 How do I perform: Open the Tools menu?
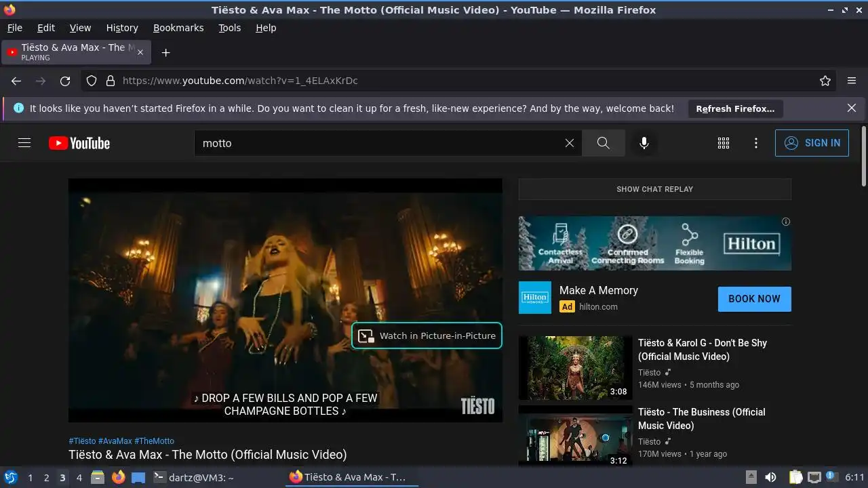tap(230, 28)
